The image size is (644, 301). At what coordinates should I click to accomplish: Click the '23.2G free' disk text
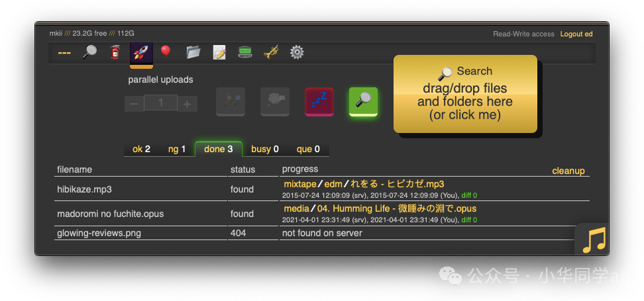point(89,34)
